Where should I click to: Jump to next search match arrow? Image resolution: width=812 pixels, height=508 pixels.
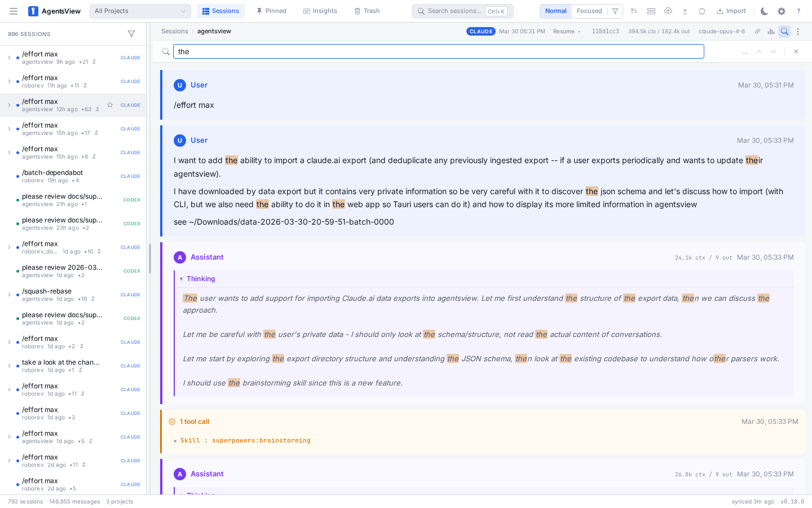coord(773,51)
